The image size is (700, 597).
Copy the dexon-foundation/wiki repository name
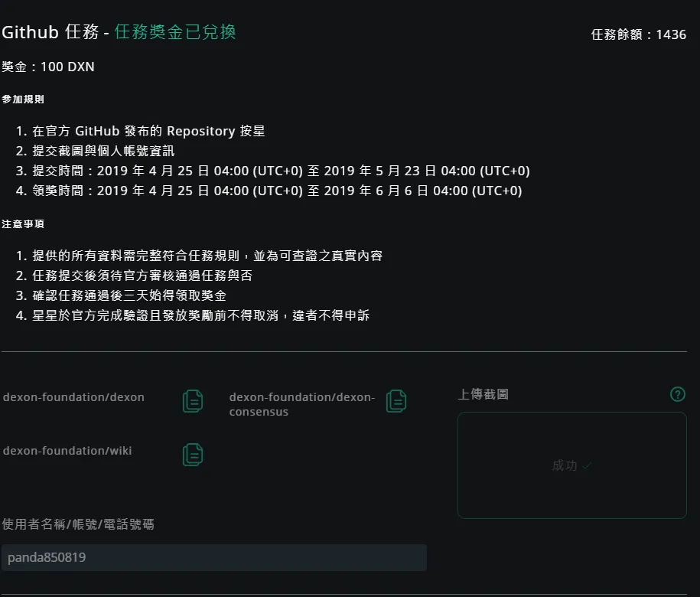(x=193, y=455)
